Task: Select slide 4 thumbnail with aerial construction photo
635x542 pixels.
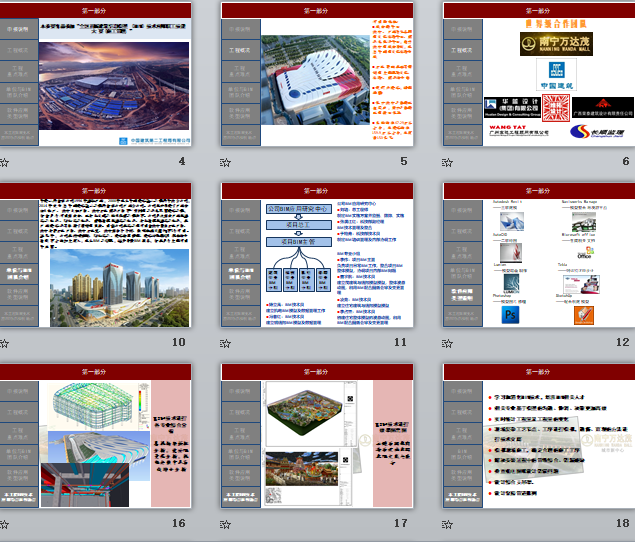Action: (95, 74)
